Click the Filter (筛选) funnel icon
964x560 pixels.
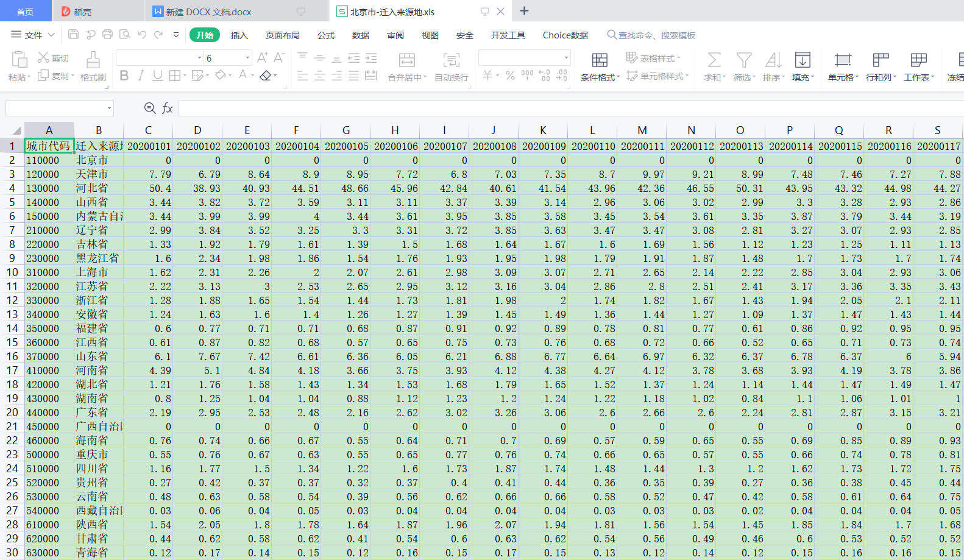click(x=743, y=60)
